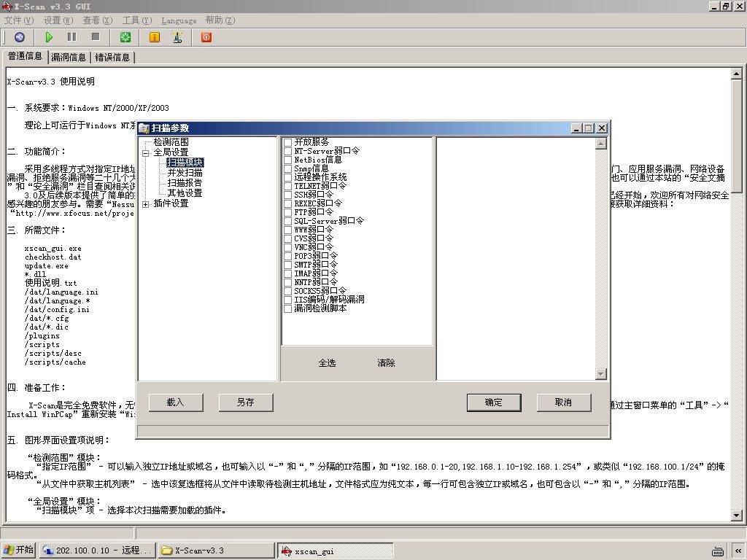Enable the 开放服务 checkbox
Image resolution: width=747 pixels, height=560 pixels.
point(287,142)
